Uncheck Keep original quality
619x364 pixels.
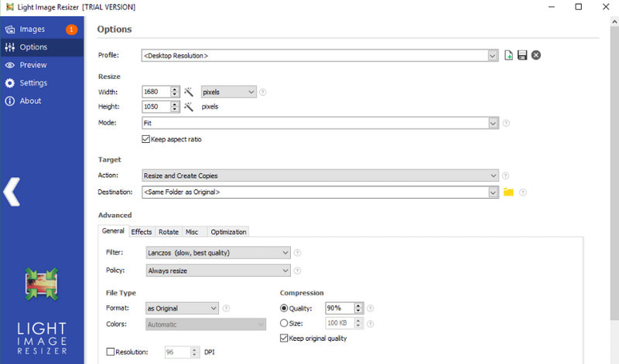284,338
